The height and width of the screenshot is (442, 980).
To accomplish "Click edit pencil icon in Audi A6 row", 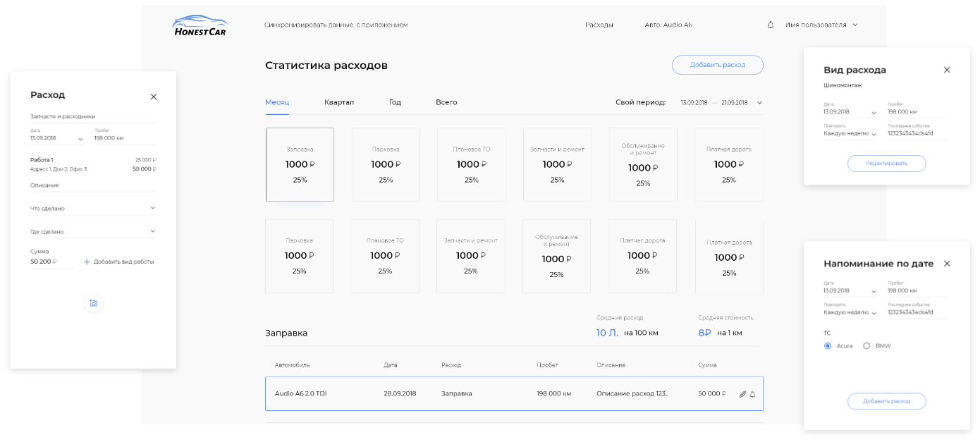I will click(x=742, y=394).
